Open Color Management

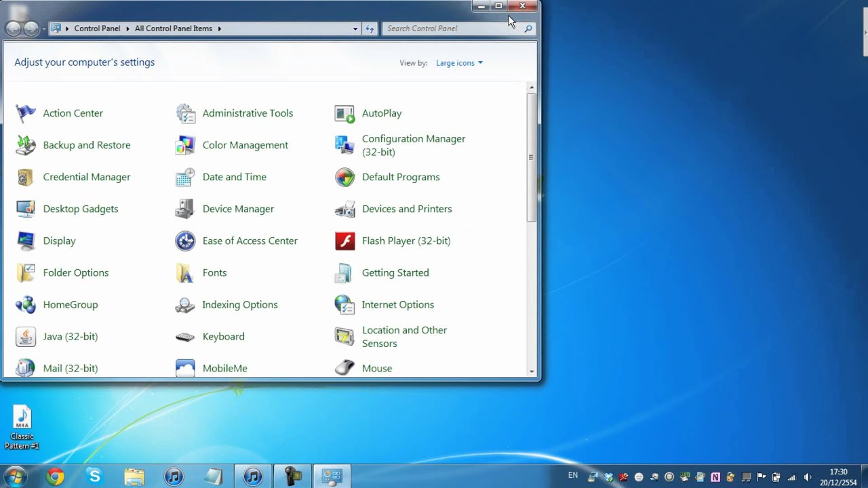(x=231, y=145)
